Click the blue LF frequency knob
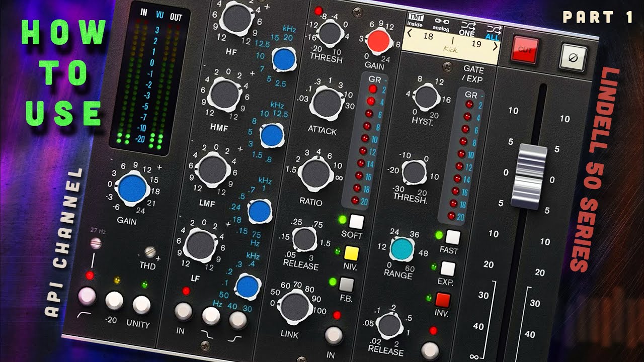Image resolution: width=644 pixels, height=362 pixels. click(x=247, y=286)
